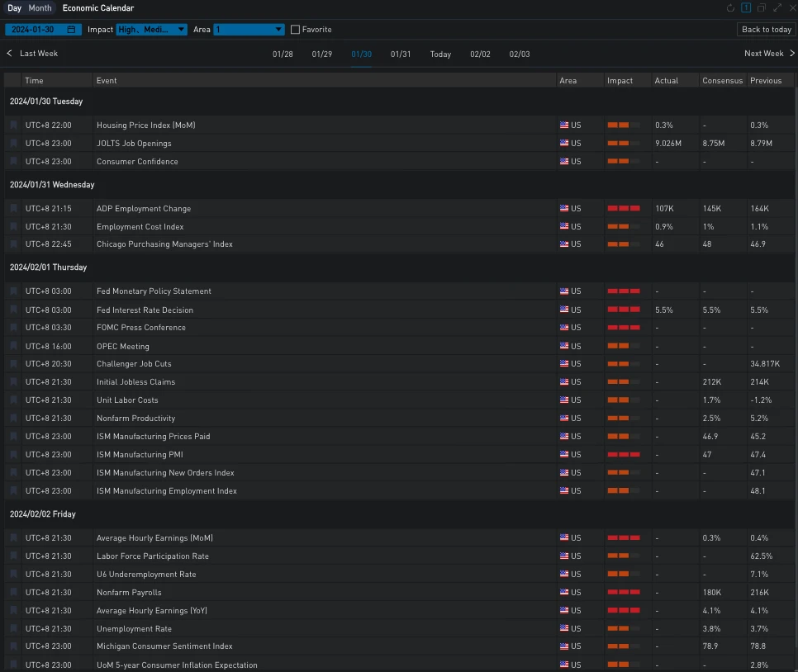This screenshot has width=798, height=672.
Task: Click the Next Week link
Action: pyautogui.click(x=763, y=54)
